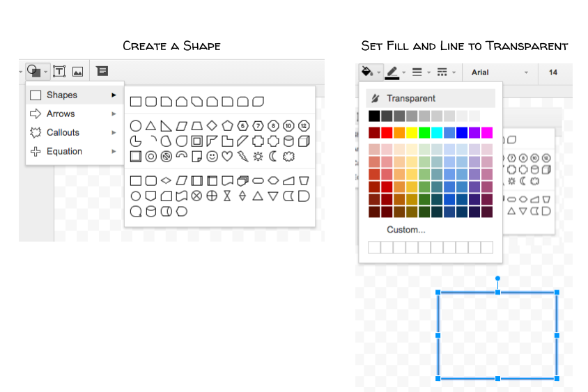This screenshot has width=588, height=392.
Task: Open the Line color pencil dropdown
Action: pos(392,72)
